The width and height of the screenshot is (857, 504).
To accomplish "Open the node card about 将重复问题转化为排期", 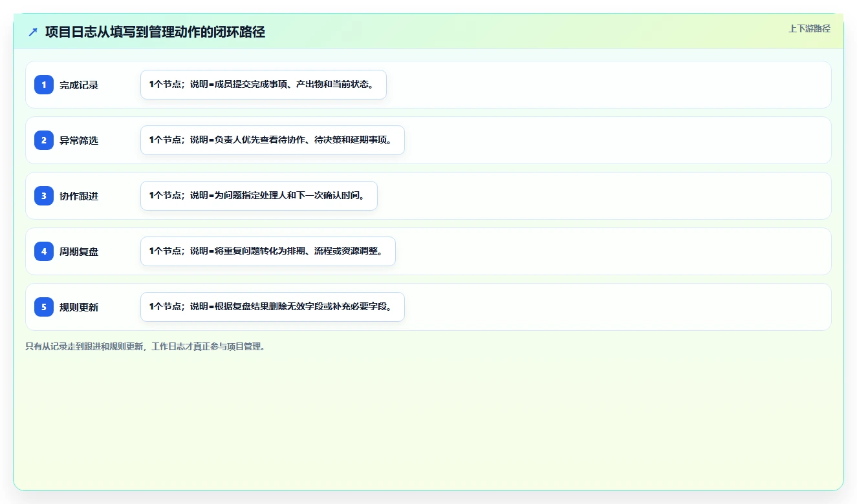I will [x=268, y=251].
